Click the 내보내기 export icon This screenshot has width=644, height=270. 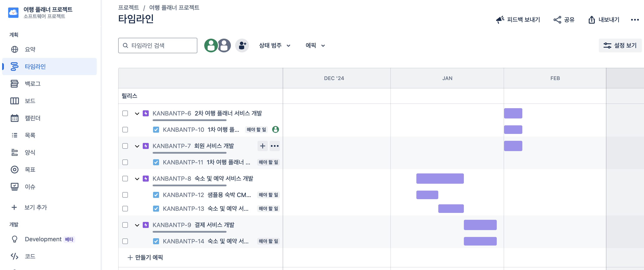point(591,20)
